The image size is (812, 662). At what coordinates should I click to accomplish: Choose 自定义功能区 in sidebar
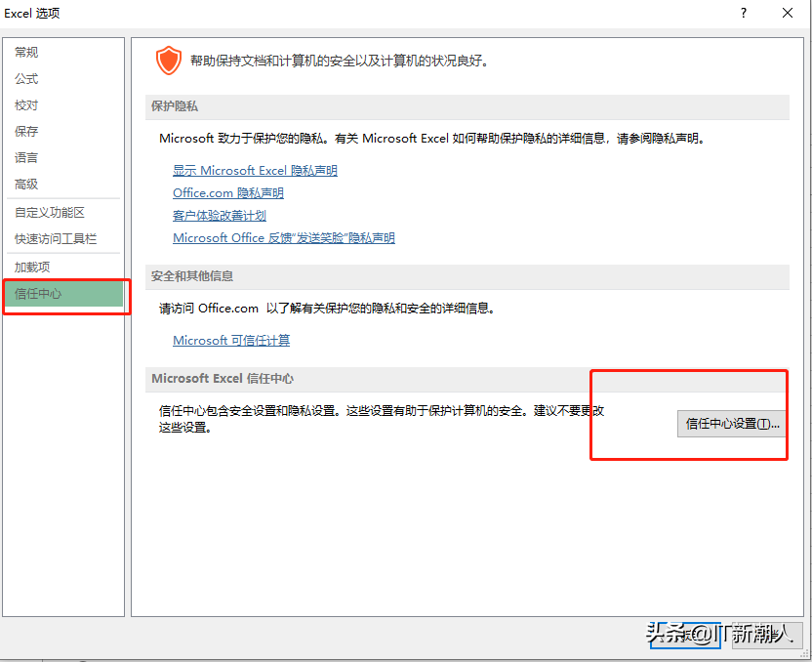pos(50,213)
